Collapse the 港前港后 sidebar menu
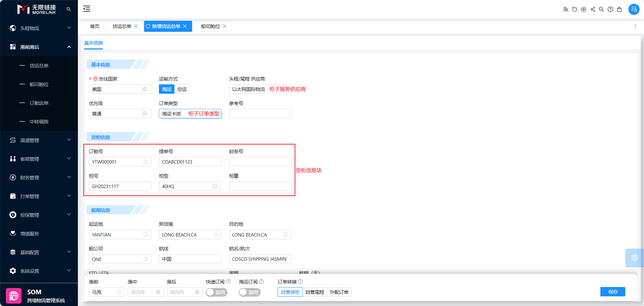 (x=39, y=47)
